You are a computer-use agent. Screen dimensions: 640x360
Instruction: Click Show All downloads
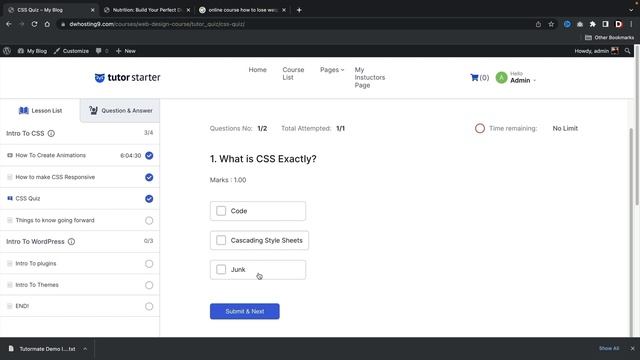pyautogui.click(x=609, y=349)
